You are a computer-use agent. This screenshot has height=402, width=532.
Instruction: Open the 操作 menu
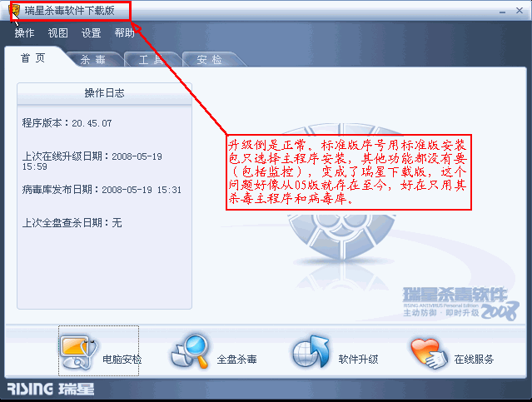tap(24, 33)
